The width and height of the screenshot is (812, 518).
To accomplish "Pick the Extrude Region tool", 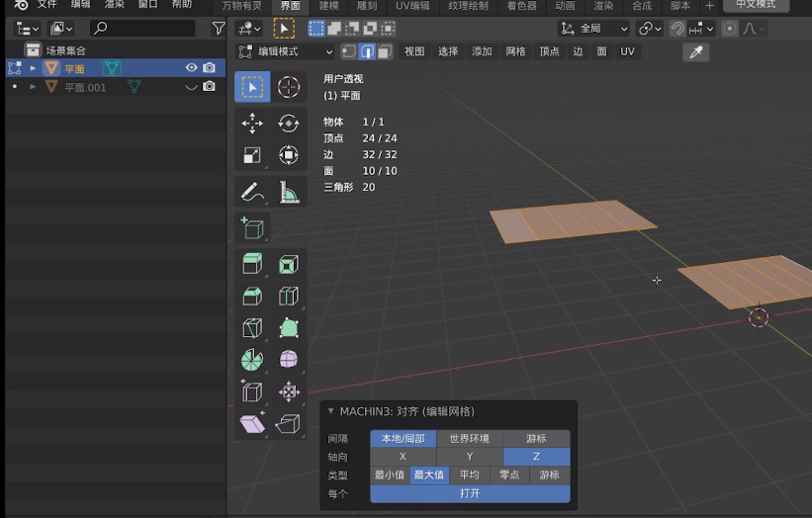I will tap(252, 264).
